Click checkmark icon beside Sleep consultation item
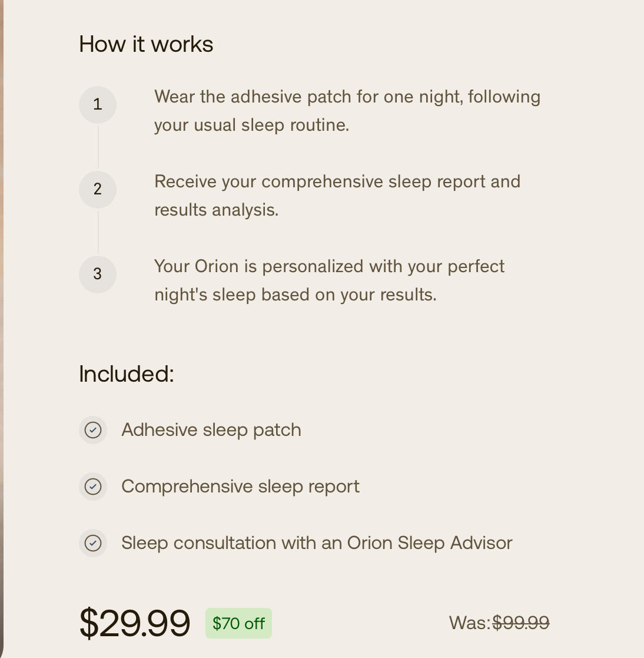This screenshot has height=658, width=644. [93, 543]
